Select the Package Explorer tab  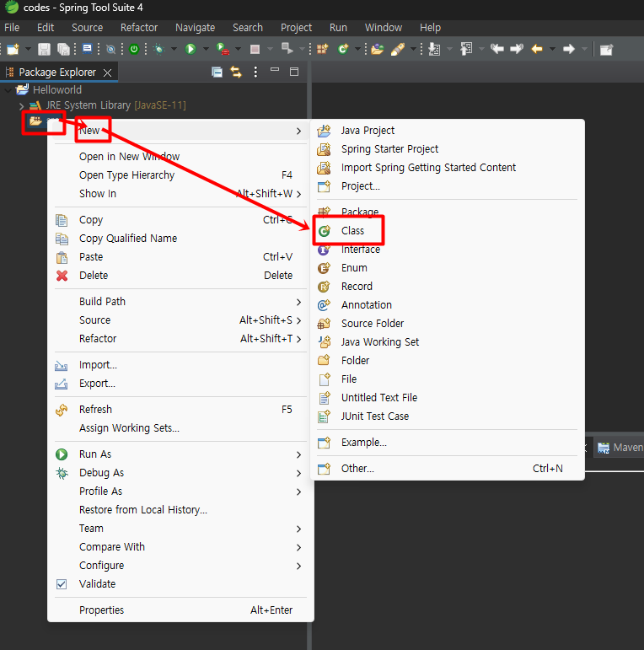point(57,73)
